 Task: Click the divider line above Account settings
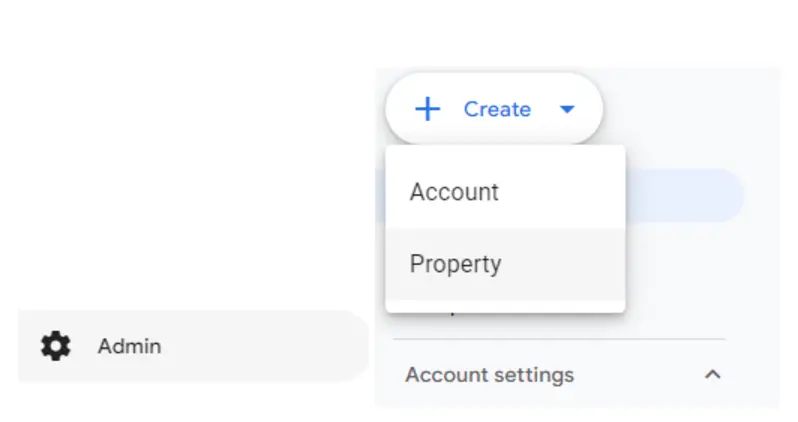pyautogui.click(x=559, y=339)
